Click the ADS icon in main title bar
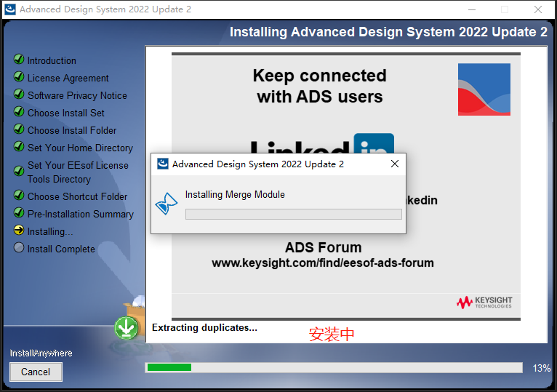557x392 pixels. tap(10, 9)
